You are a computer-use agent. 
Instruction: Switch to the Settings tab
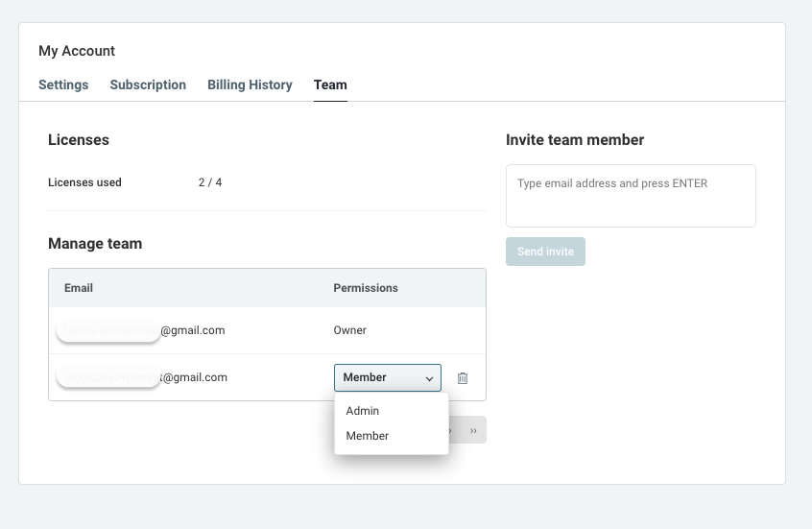tap(63, 84)
